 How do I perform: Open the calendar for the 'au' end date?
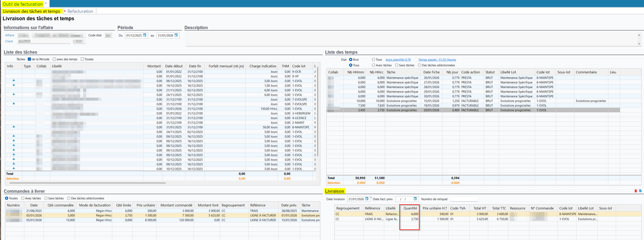[x=176, y=35]
